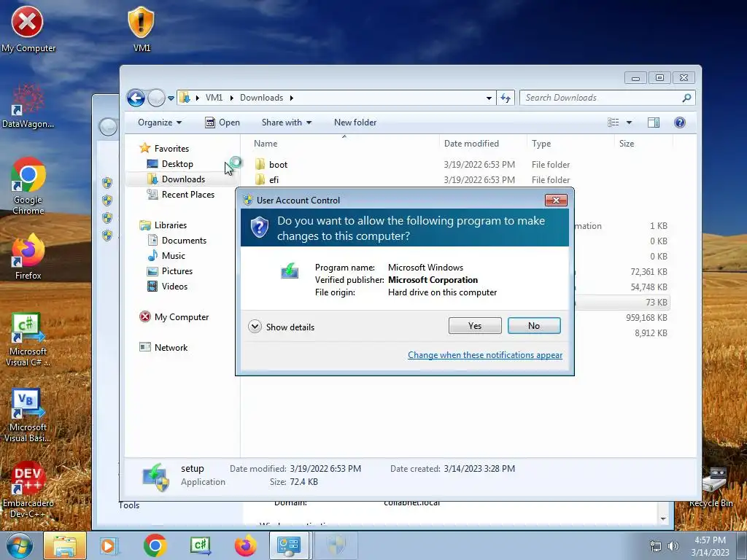Expand arrow after Downloads breadcrumb
This screenshot has width=747, height=560.
point(291,98)
